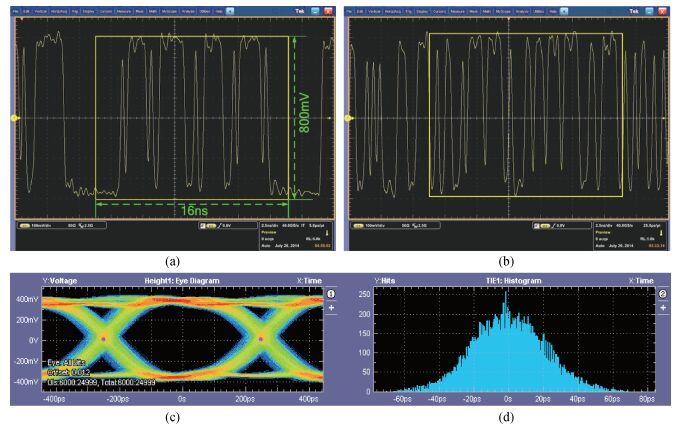Click the horizontal timebase readout in panel (a)
The width and height of the screenshot is (685, 429).
click(271, 226)
